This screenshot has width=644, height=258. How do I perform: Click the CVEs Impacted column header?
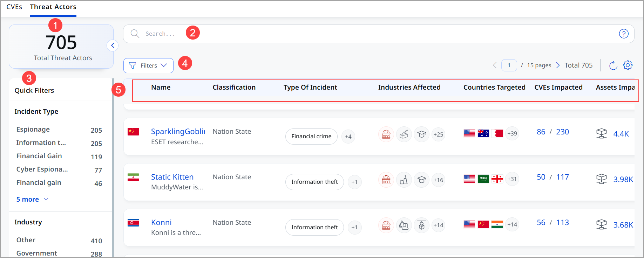click(x=558, y=88)
